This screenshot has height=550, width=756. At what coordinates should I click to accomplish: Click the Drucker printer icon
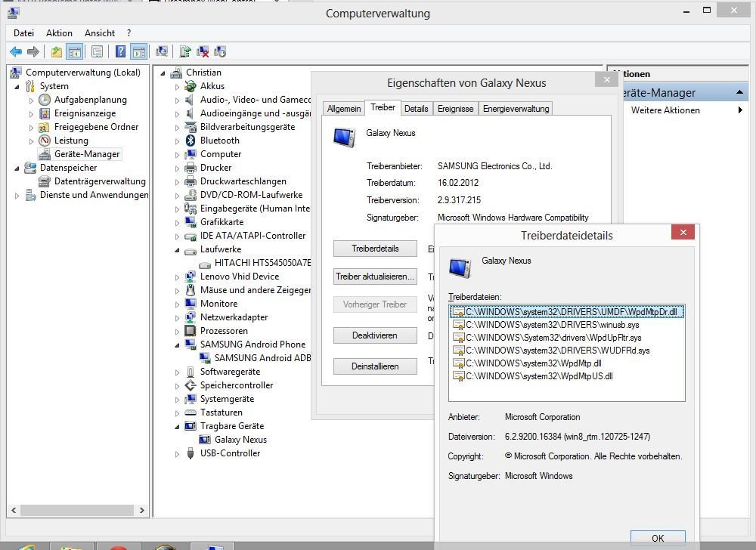point(191,168)
